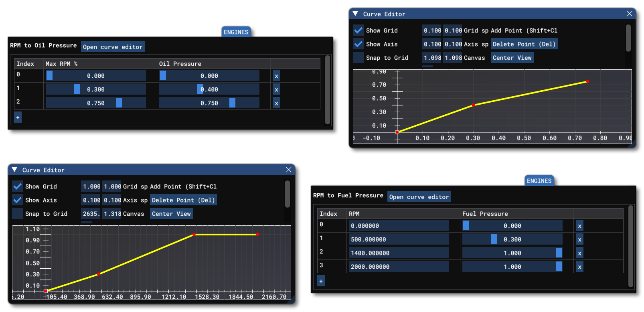Open curve editor for RPM to Oil Pressure
644x312 pixels.
point(113,47)
